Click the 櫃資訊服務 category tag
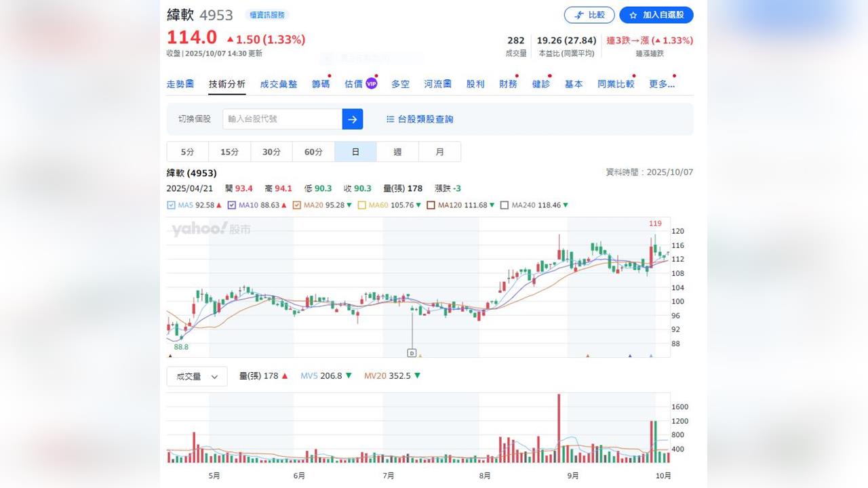 pyautogui.click(x=267, y=15)
